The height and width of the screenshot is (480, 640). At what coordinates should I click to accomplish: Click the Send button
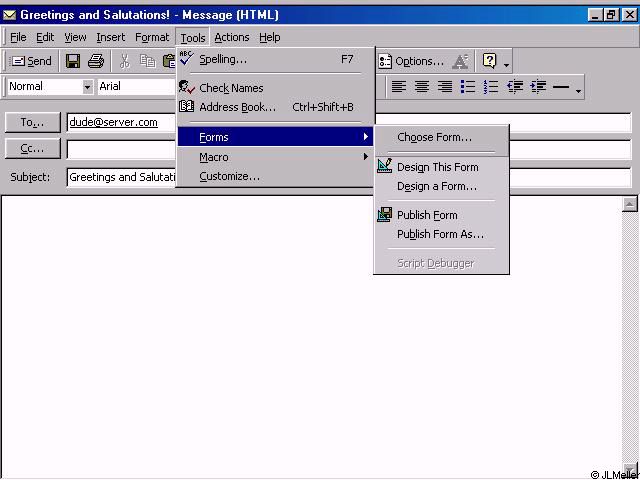pos(31,61)
